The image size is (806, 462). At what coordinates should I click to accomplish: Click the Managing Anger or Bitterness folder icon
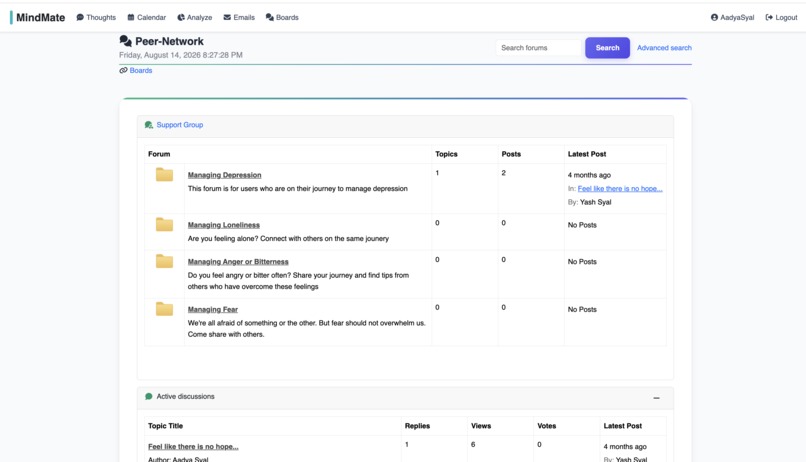click(164, 261)
